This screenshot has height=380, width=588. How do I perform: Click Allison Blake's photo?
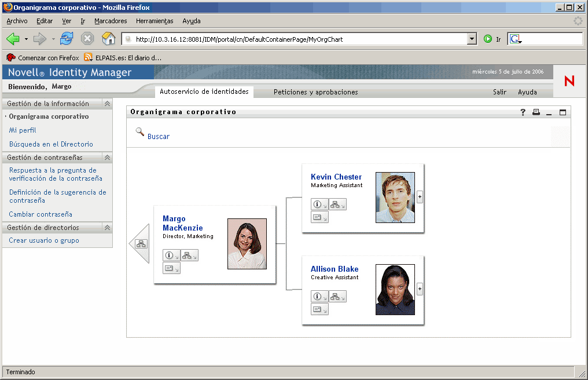pyautogui.click(x=395, y=290)
